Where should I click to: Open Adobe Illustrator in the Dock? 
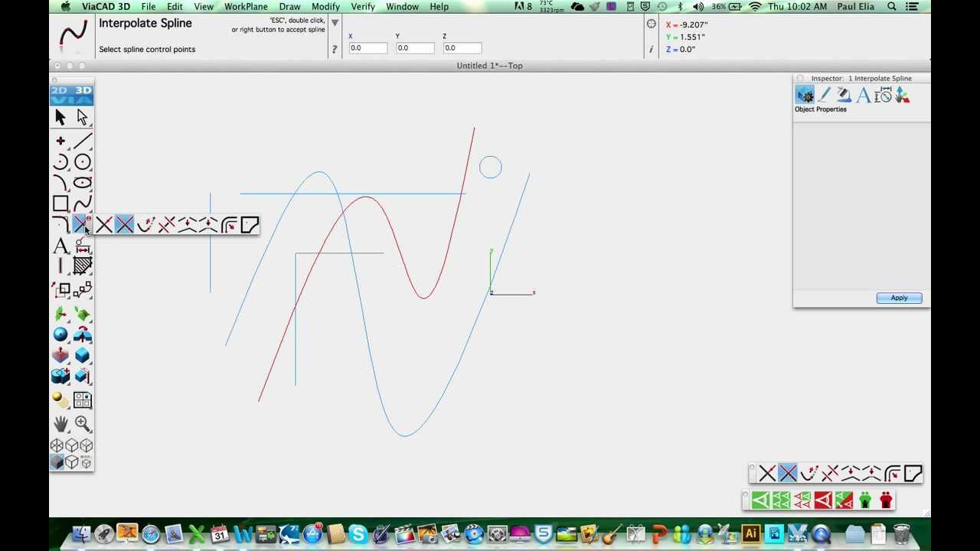point(751,533)
